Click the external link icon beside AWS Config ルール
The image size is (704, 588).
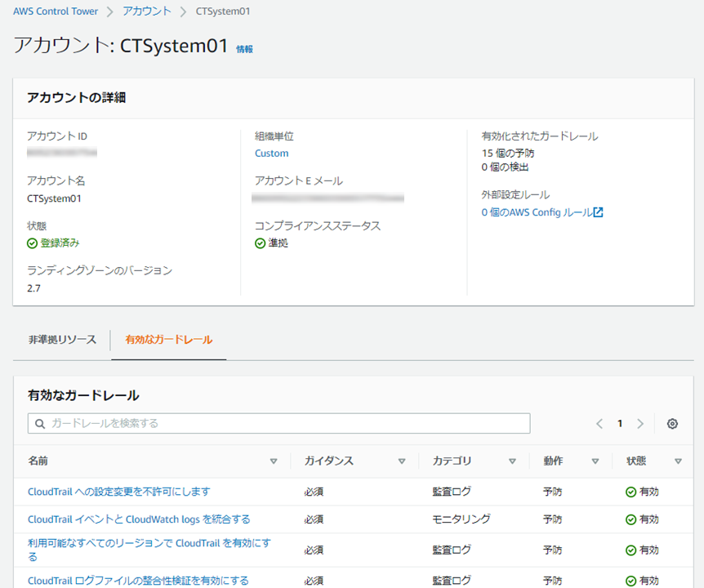598,212
